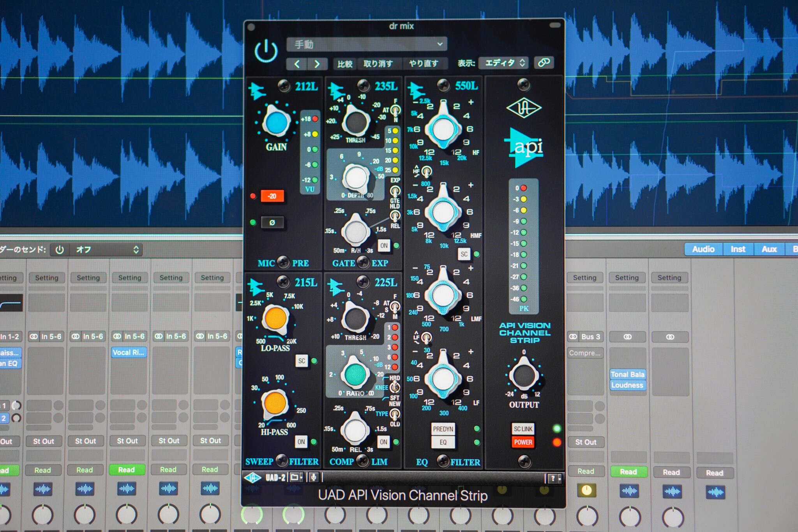Turn off the red POWER switch
Image resolution: width=798 pixels, height=532 pixels.
point(523,442)
